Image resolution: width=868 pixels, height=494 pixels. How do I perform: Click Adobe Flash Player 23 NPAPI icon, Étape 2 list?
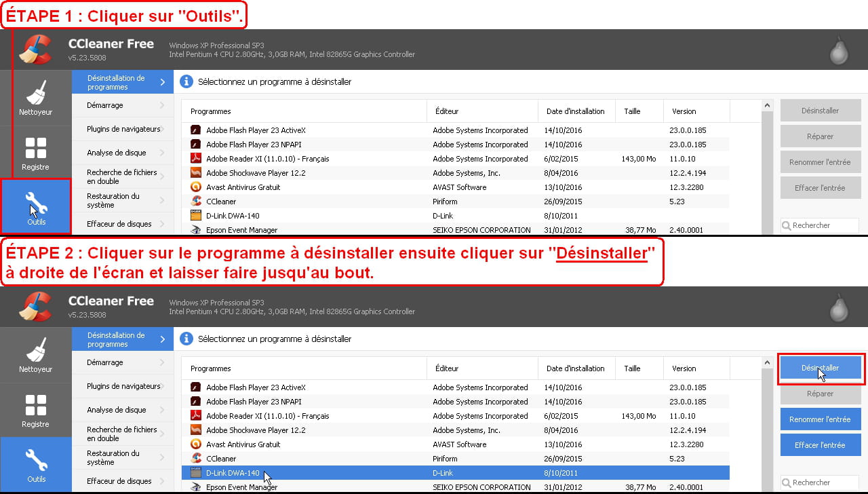tap(196, 402)
